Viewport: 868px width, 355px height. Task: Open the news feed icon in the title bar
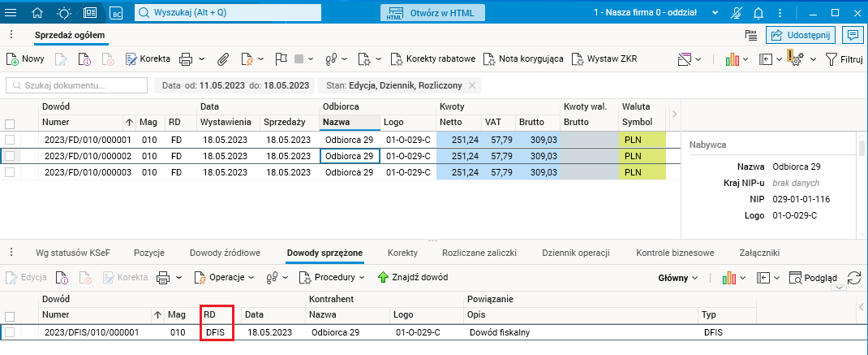[90, 12]
